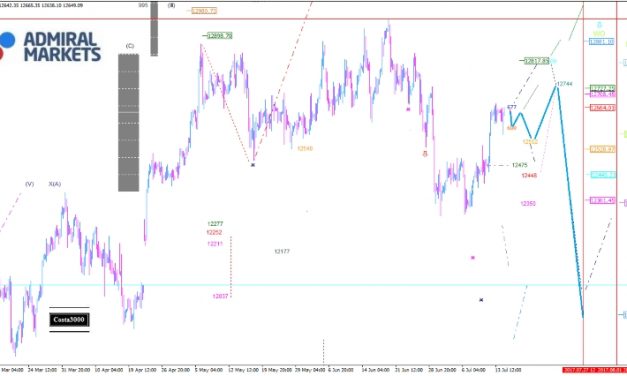Select the green 12475 level label
This screenshot has height=376, width=627.
(520, 165)
